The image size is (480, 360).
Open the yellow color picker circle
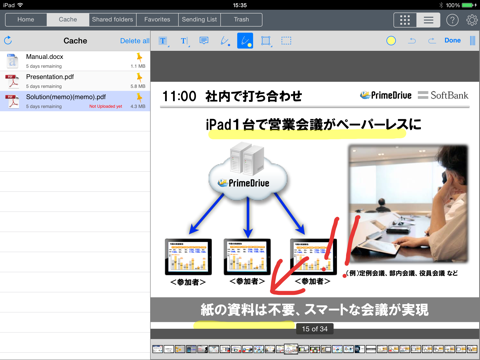[391, 41]
